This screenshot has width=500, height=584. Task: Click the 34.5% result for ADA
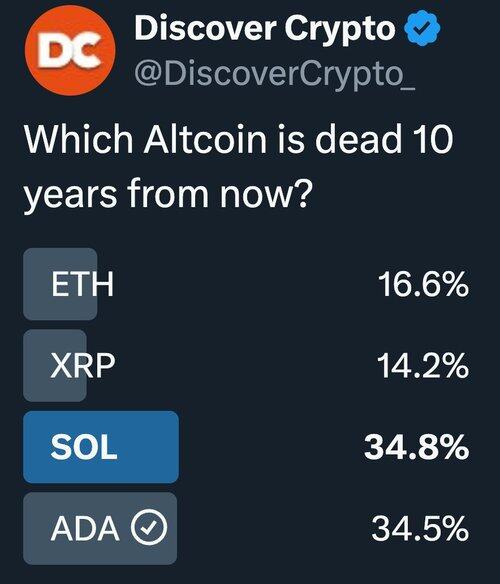420,528
